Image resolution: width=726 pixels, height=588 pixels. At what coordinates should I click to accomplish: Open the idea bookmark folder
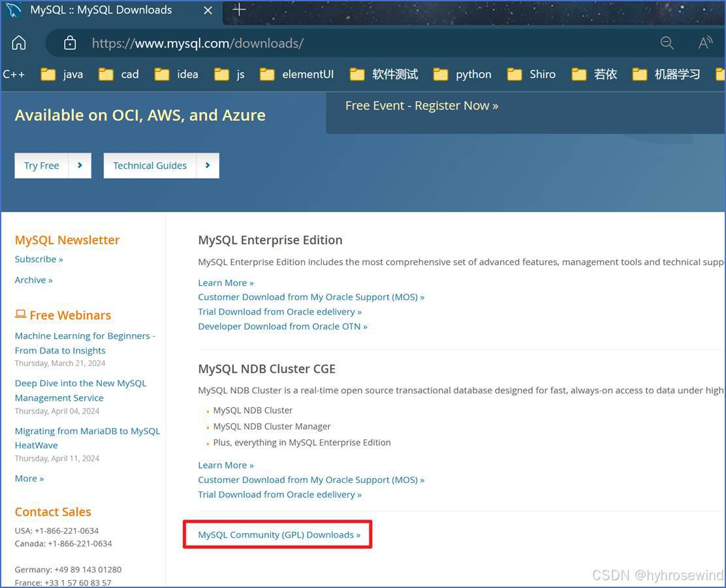(x=176, y=74)
